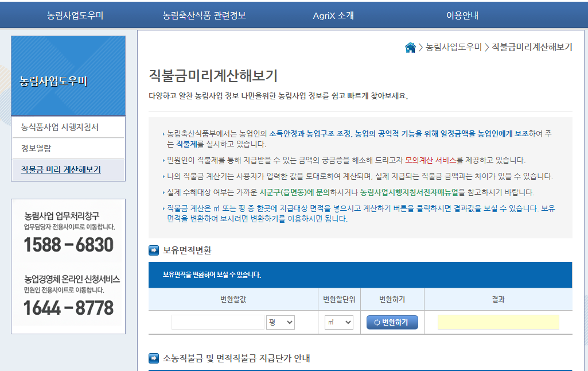Expand the 평 combo box arrow
This screenshot has width=588, height=371.
pos(289,322)
